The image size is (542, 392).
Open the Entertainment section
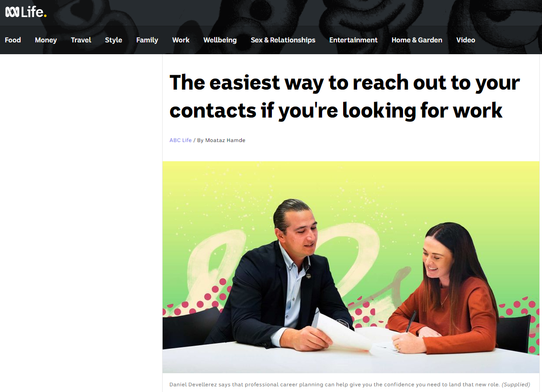[x=353, y=40]
